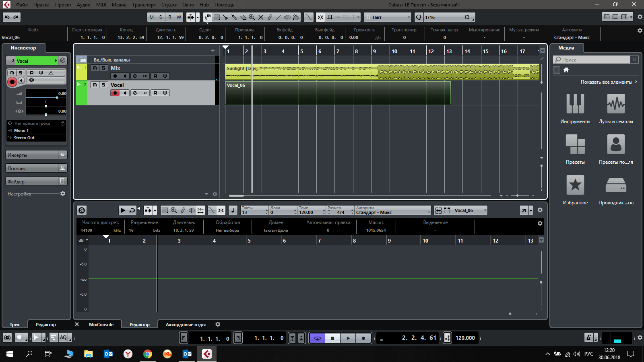Edit channel settings for the Vocal track in Inspector
The width and height of the screenshot is (644, 362).
coord(63,61)
